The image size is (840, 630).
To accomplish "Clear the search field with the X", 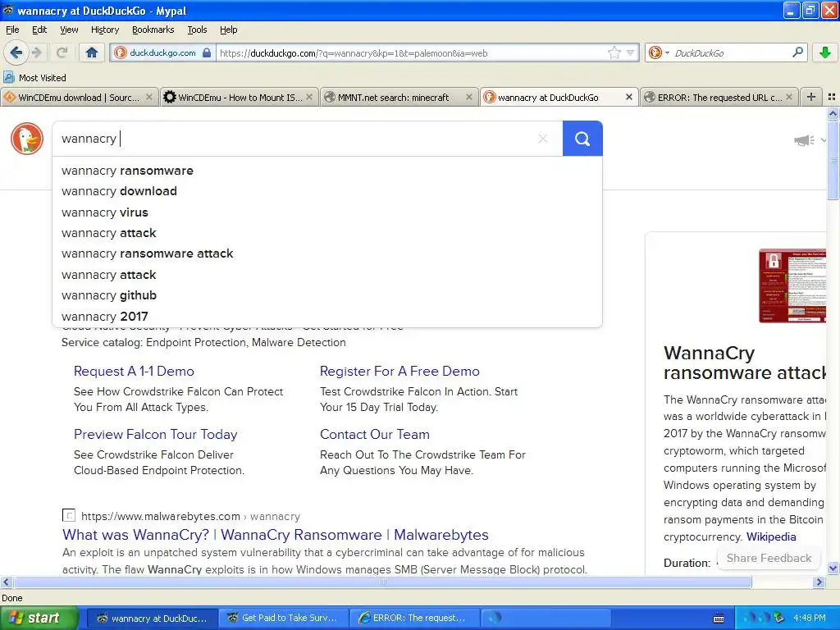I will point(543,139).
